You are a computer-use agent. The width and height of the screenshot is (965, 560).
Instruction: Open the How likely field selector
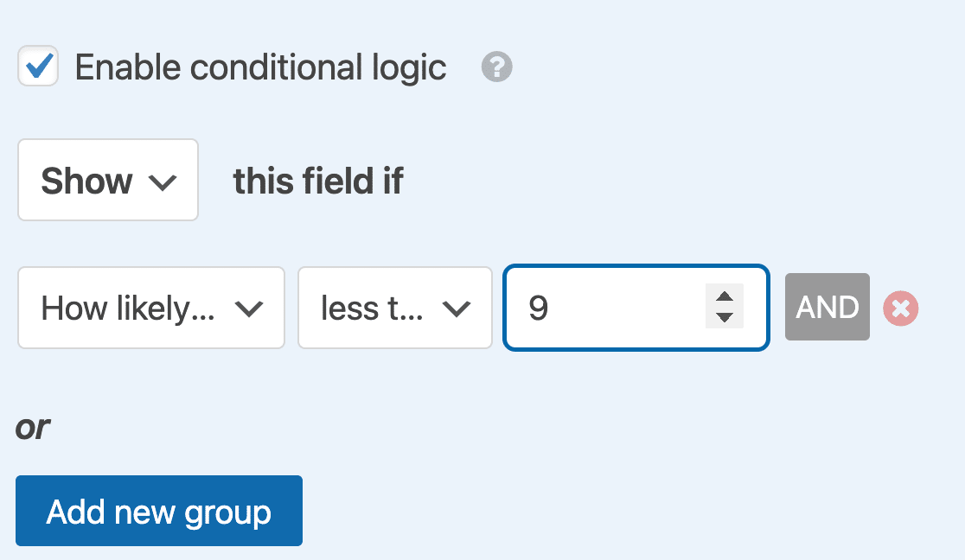pyautogui.click(x=151, y=308)
